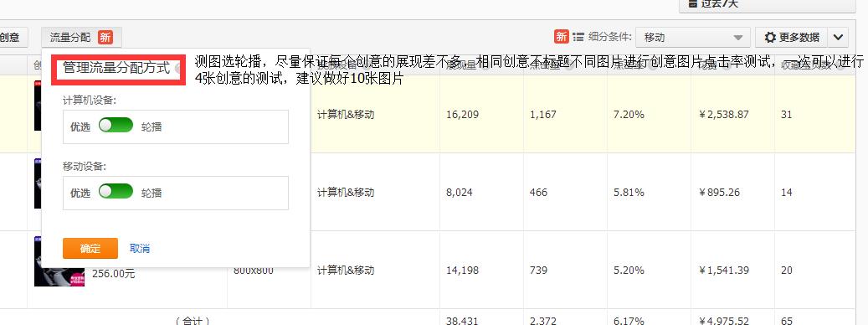Click the 新 badge on 流量分配

105,37
